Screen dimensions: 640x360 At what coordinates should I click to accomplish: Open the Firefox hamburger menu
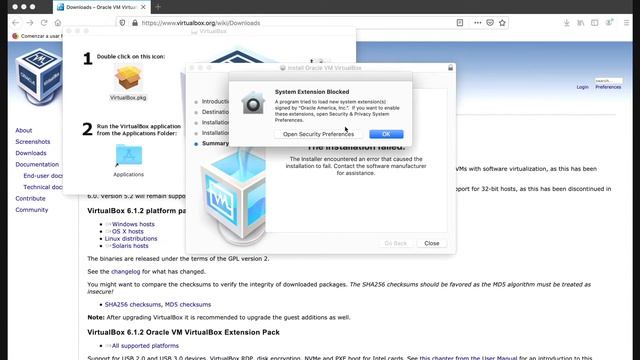pyautogui.click(x=626, y=23)
